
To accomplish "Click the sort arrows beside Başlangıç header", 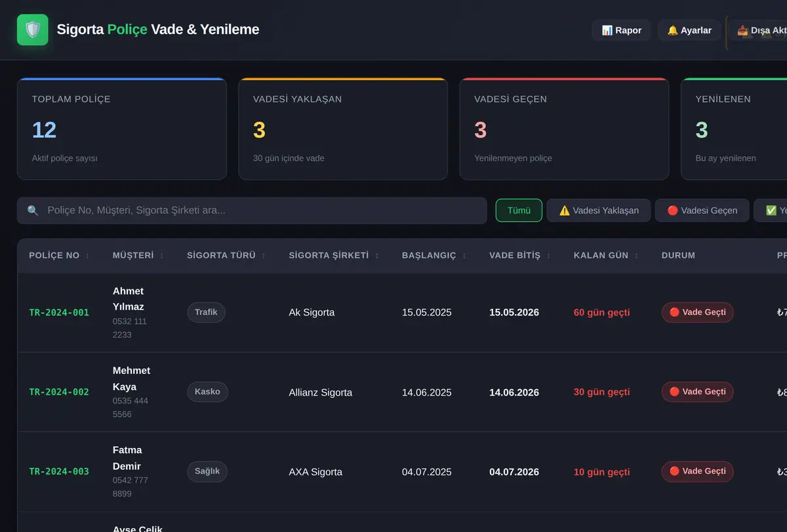I will point(464,256).
